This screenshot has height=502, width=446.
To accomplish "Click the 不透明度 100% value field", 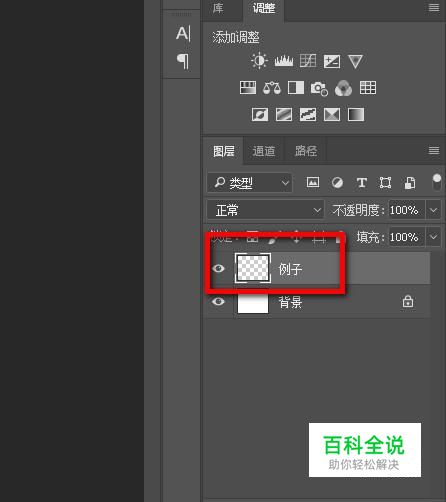I will (x=407, y=210).
